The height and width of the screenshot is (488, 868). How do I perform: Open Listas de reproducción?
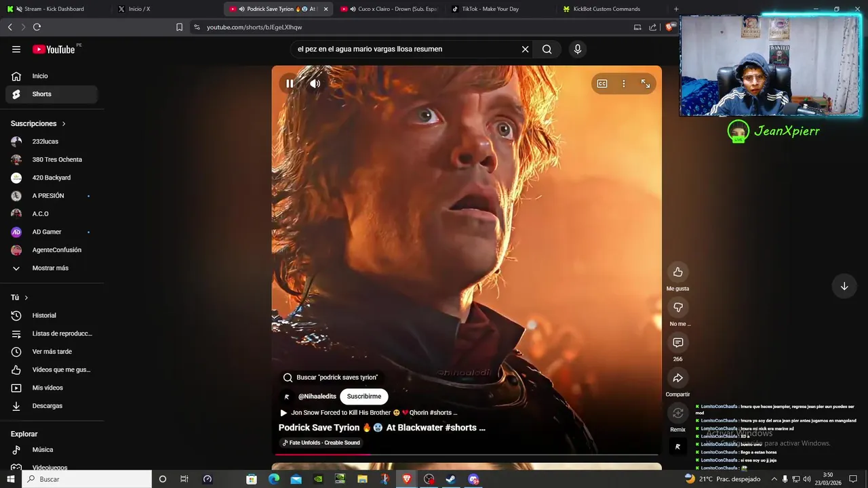pos(52,333)
